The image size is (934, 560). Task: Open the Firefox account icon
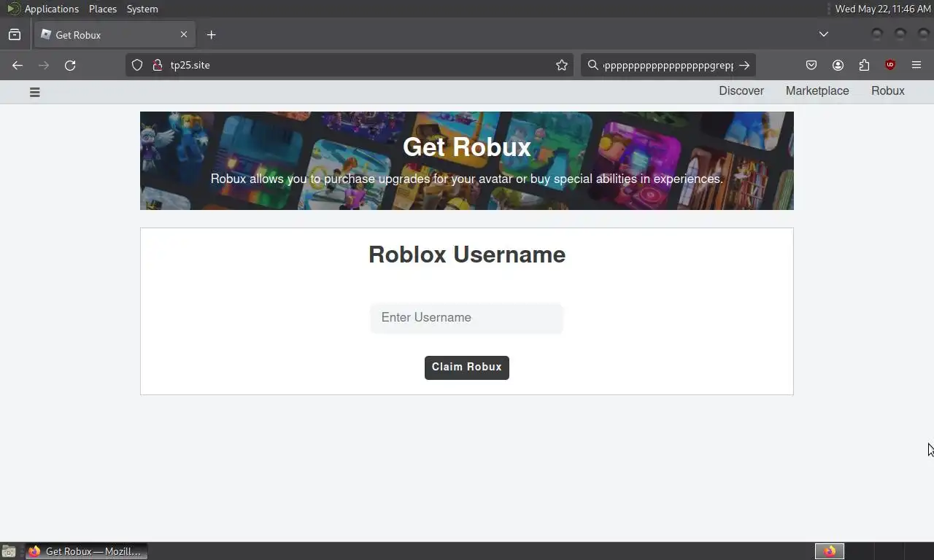point(838,65)
